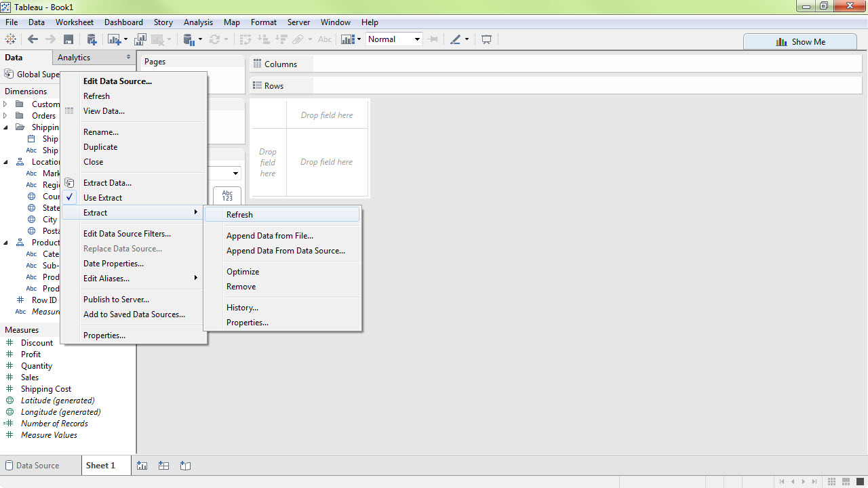Click the Forward (redo) arrow icon
Viewport: 868px width, 488px height.
pyautogui.click(x=50, y=39)
